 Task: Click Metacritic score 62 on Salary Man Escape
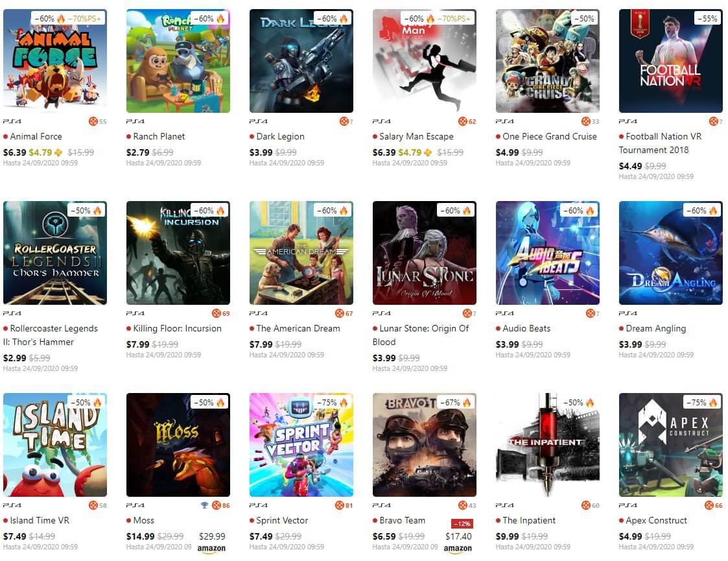[467, 121]
